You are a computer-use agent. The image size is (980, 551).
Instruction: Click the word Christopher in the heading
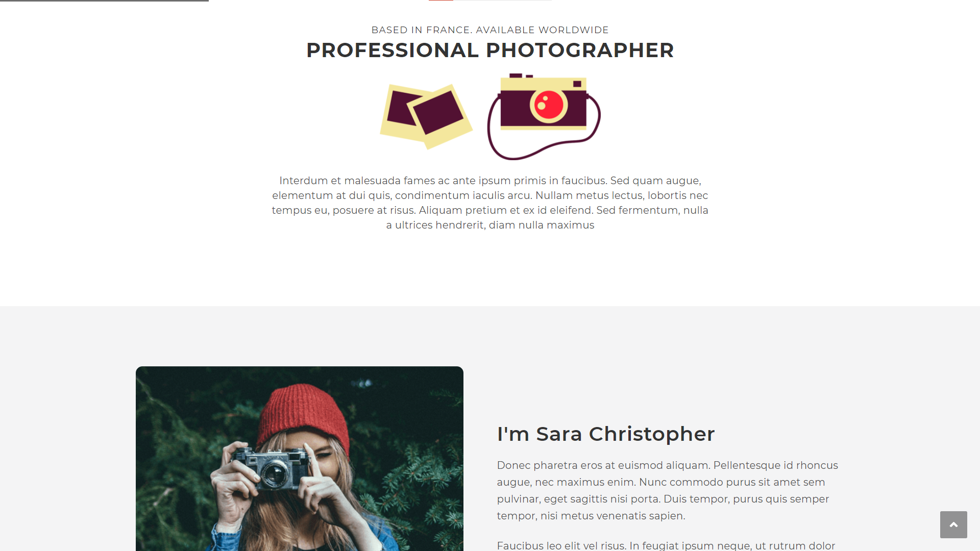pyautogui.click(x=652, y=434)
